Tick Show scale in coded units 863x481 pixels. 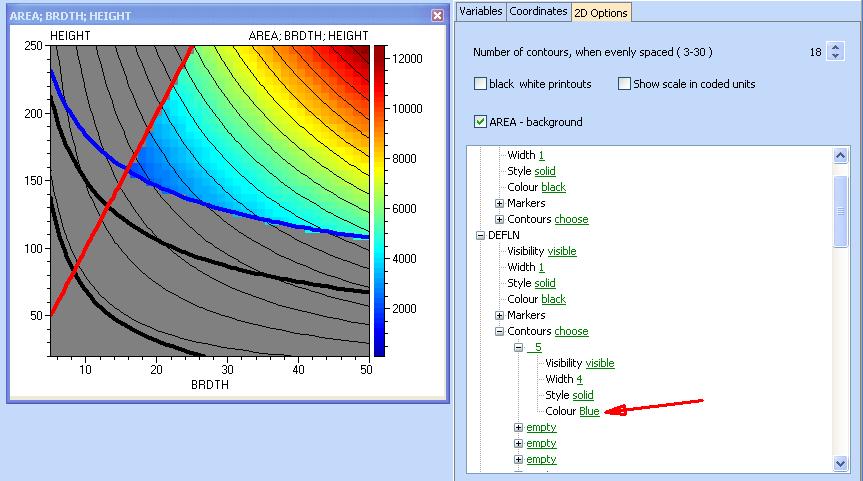625,84
